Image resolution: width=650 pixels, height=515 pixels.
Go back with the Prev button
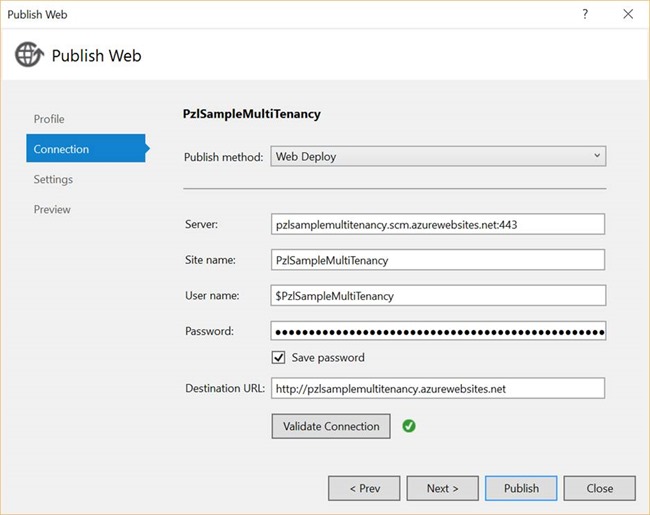tap(364, 488)
